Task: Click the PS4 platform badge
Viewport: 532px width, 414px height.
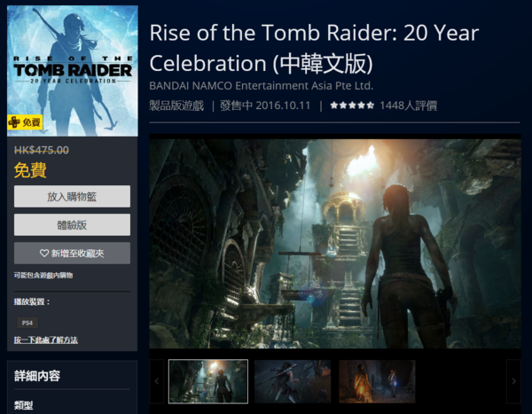Action: [28, 323]
